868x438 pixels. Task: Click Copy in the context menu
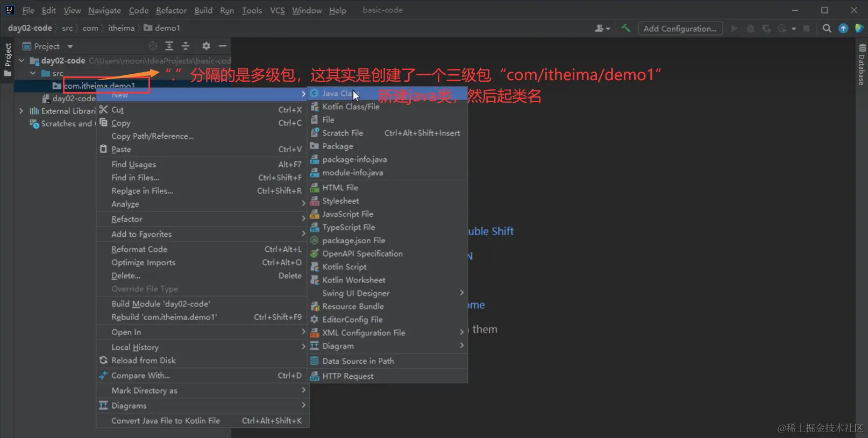coord(203,123)
